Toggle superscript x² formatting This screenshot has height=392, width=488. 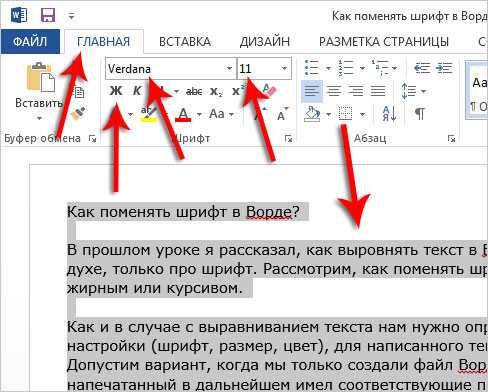pyautogui.click(x=238, y=91)
